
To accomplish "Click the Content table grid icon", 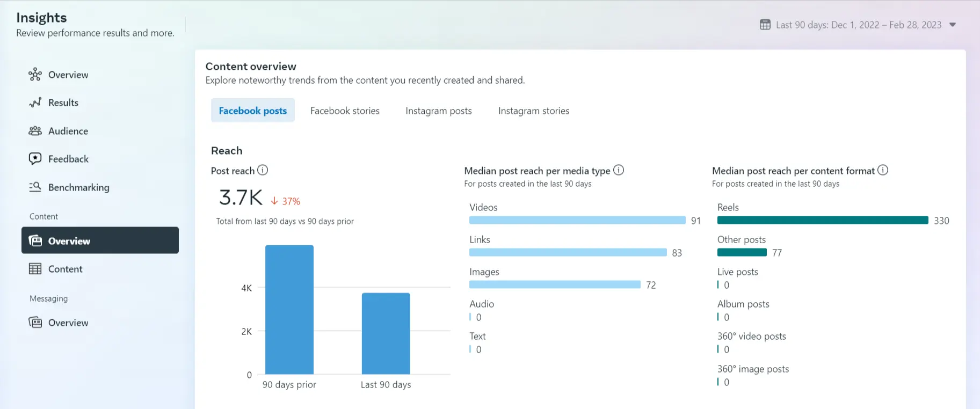I will pyautogui.click(x=35, y=269).
